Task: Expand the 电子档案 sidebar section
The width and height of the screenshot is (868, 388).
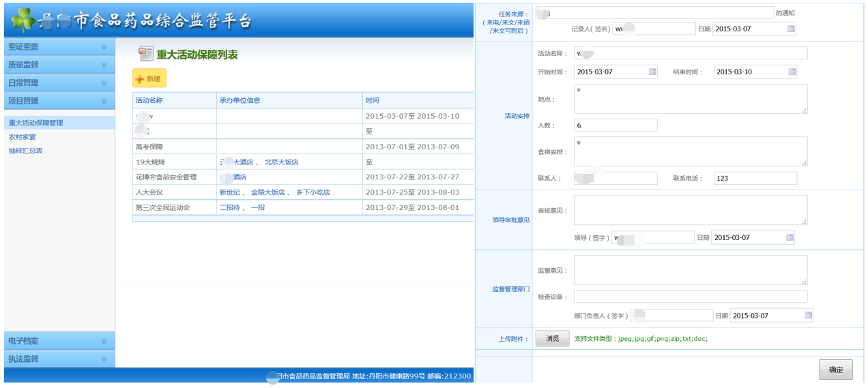Action: click(x=104, y=341)
